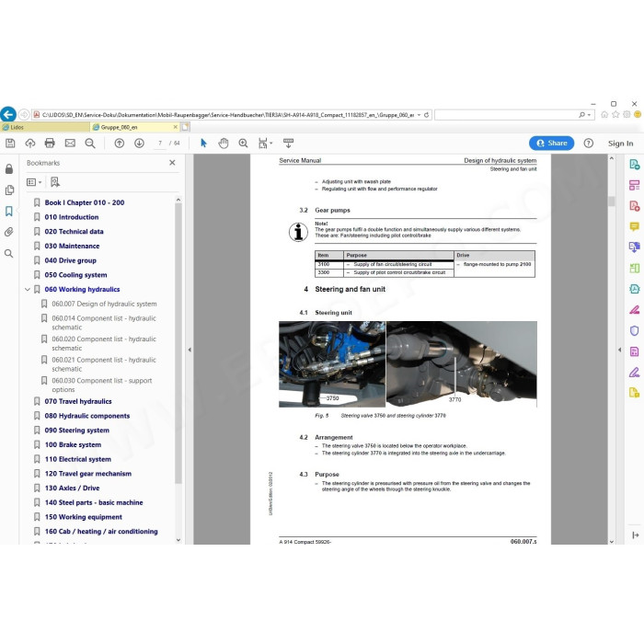Open browser Favorites star icon
Viewport: 644px width, 644px height.
615,115
